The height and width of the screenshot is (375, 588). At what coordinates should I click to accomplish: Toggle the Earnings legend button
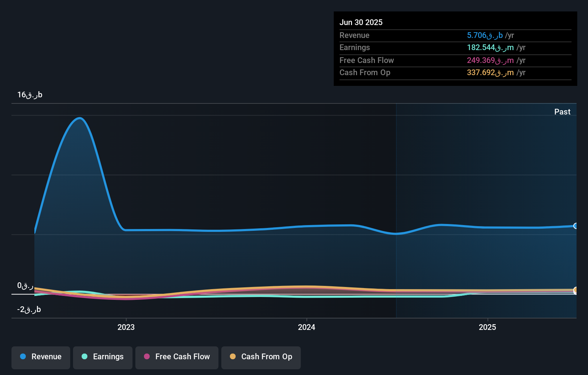point(103,357)
